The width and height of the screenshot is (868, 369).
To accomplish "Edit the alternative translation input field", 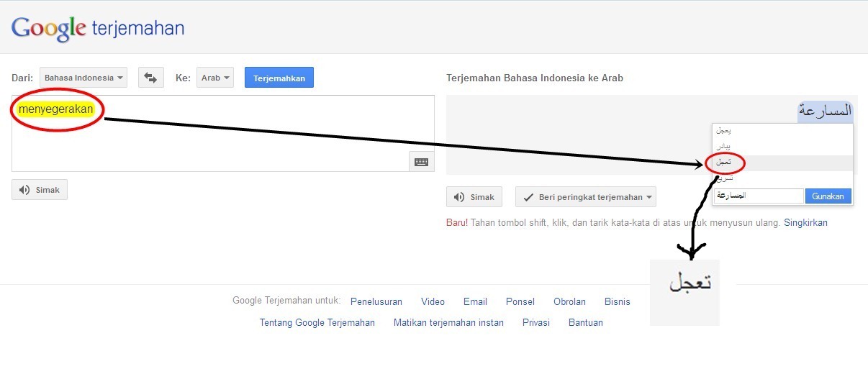I will click(x=759, y=196).
